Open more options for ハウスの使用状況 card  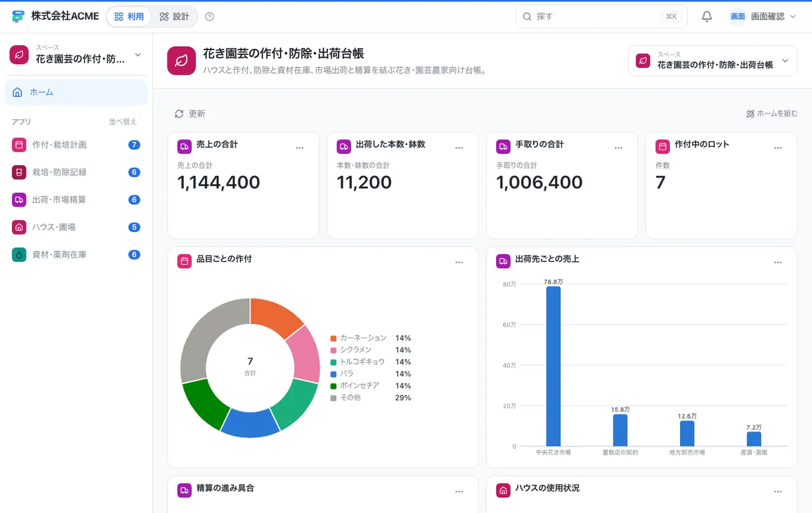[778, 491]
